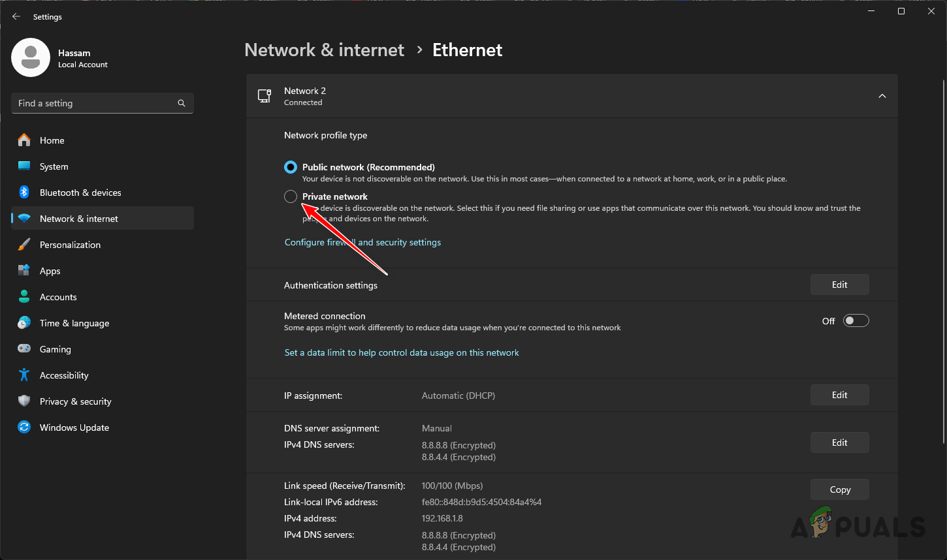Select Bluetooth & devices settings

tap(80, 192)
